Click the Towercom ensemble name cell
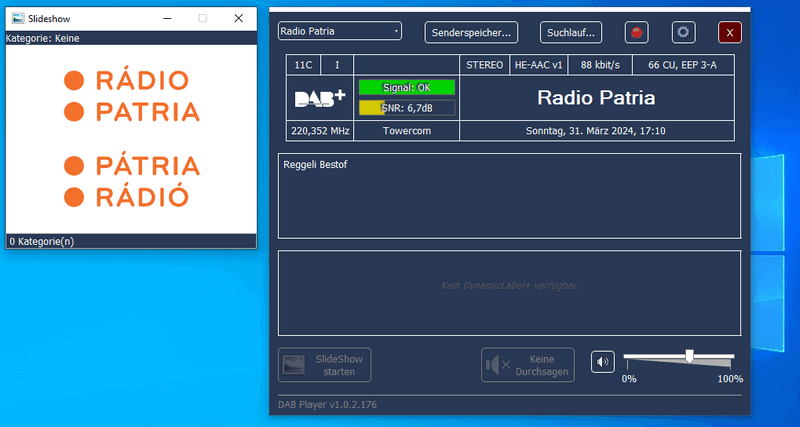Screen dimensions: 800x427 [x=407, y=131]
